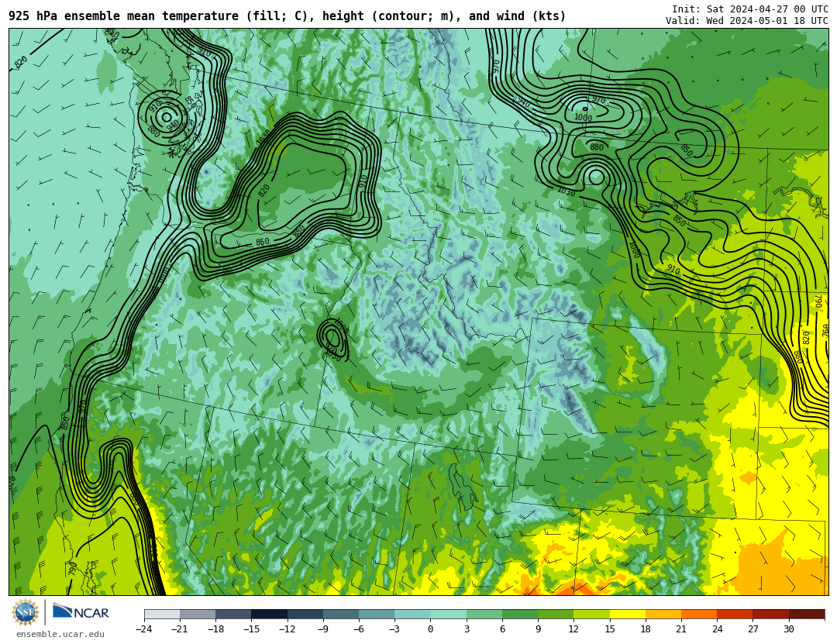Click the −6 colorbar tick label

coord(359,629)
